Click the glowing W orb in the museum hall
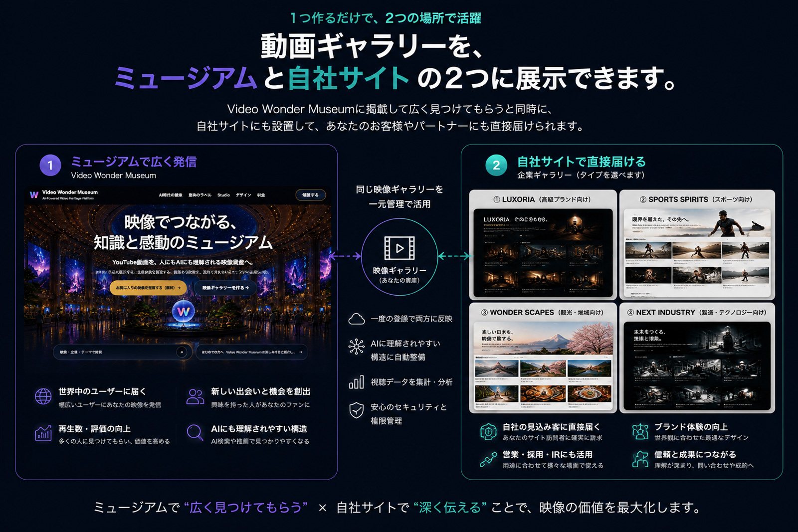The image size is (798, 532). tap(183, 312)
